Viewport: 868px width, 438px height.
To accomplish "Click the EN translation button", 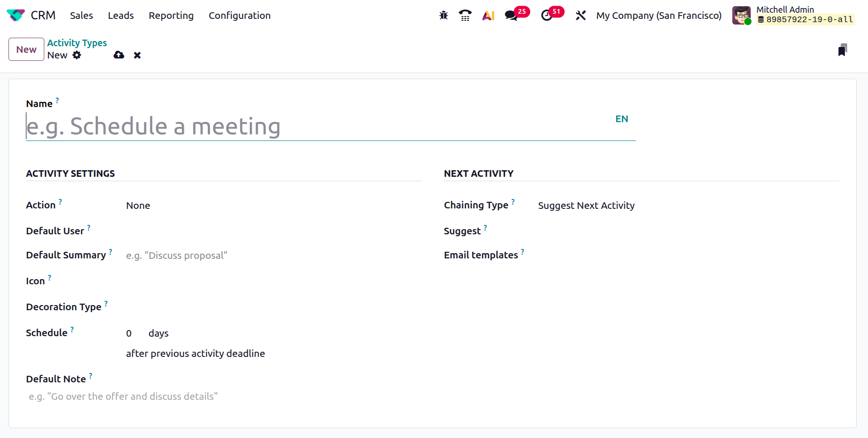I will (622, 119).
